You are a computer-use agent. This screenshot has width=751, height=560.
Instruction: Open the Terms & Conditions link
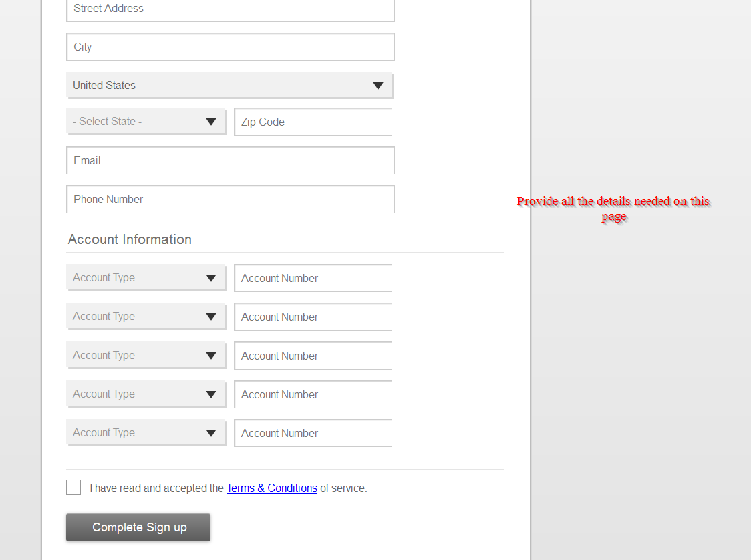click(x=271, y=488)
